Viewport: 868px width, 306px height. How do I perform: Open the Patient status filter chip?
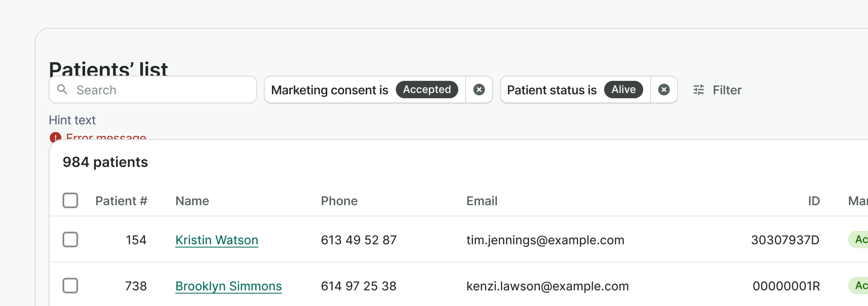[x=552, y=90]
